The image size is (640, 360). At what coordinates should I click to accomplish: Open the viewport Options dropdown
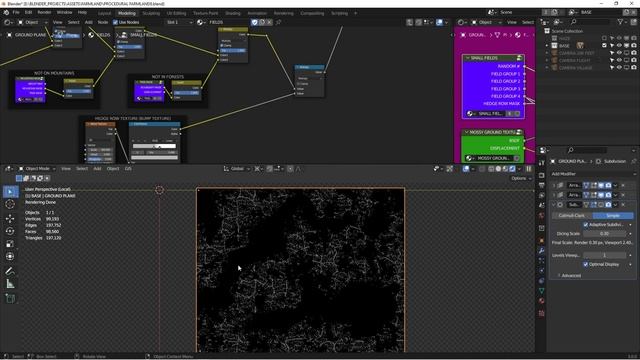click(x=521, y=178)
